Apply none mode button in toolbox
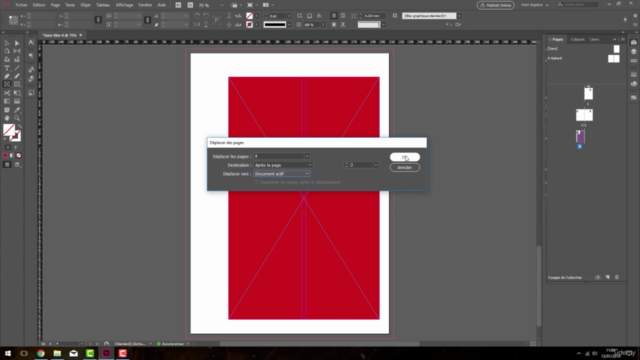The image size is (640, 360). (x=18, y=156)
